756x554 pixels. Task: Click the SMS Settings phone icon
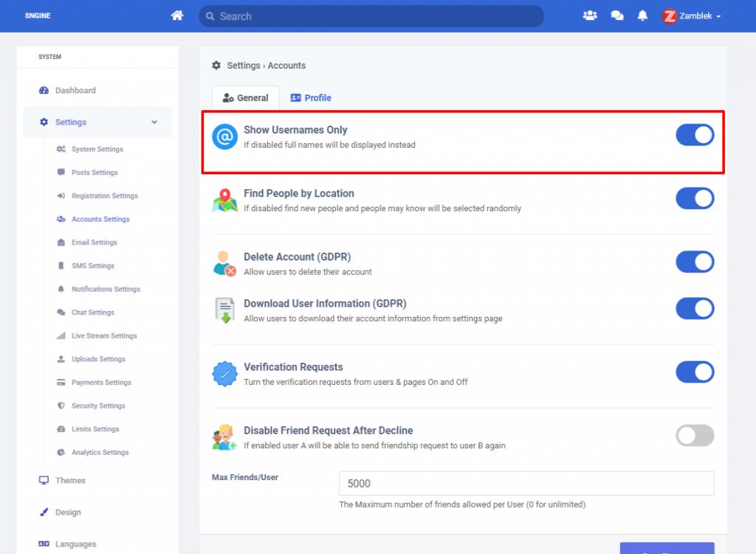(61, 265)
